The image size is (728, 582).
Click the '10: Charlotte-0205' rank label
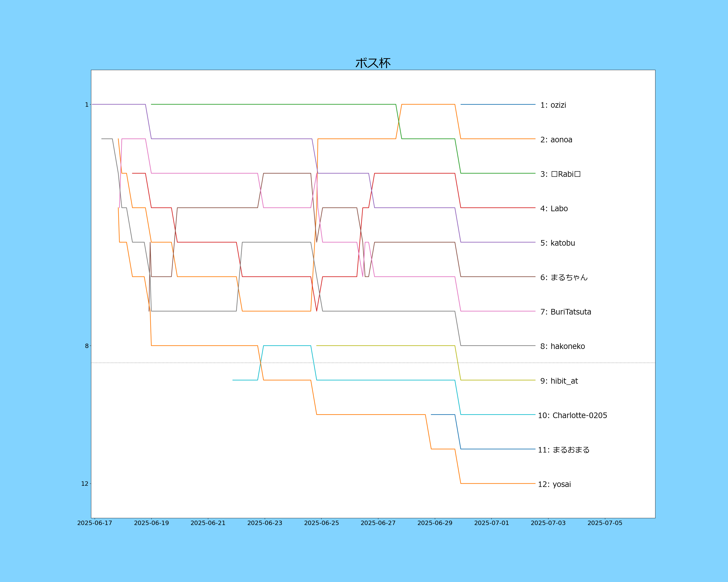(x=572, y=415)
